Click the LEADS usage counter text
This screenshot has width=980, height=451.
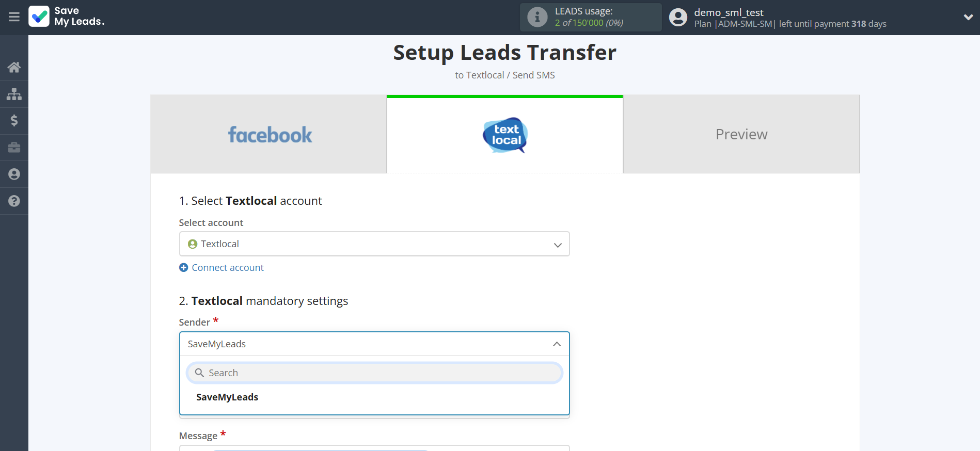[589, 23]
